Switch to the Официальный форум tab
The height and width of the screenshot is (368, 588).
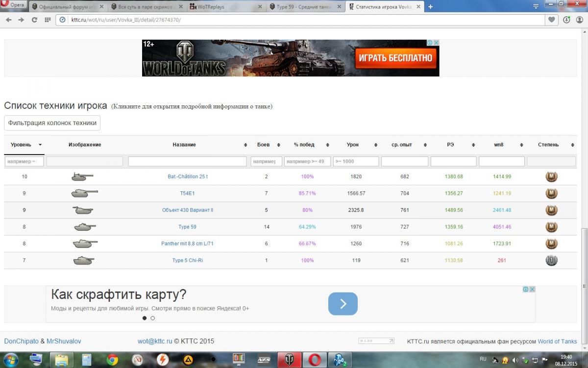(x=68, y=7)
